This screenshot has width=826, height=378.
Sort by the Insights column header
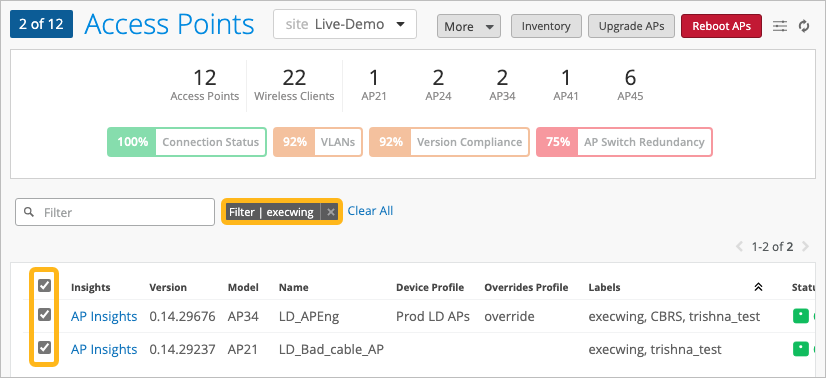point(91,287)
